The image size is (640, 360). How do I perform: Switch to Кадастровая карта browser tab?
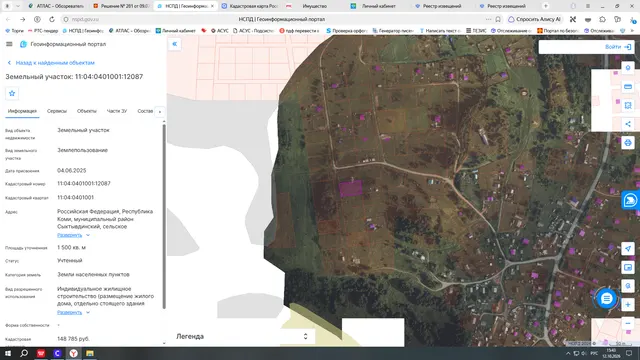[250, 6]
